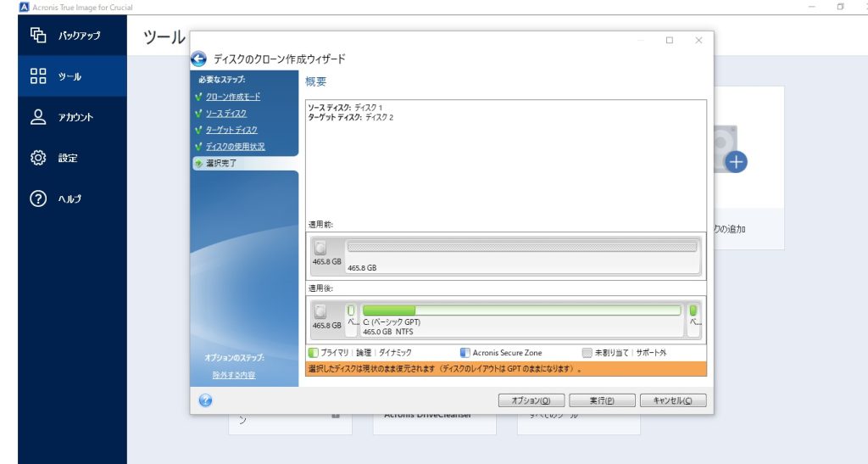The image size is (868, 464).
Task: Select the C: partition usage bar after cloning
Action: pyautogui.click(x=521, y=310)
